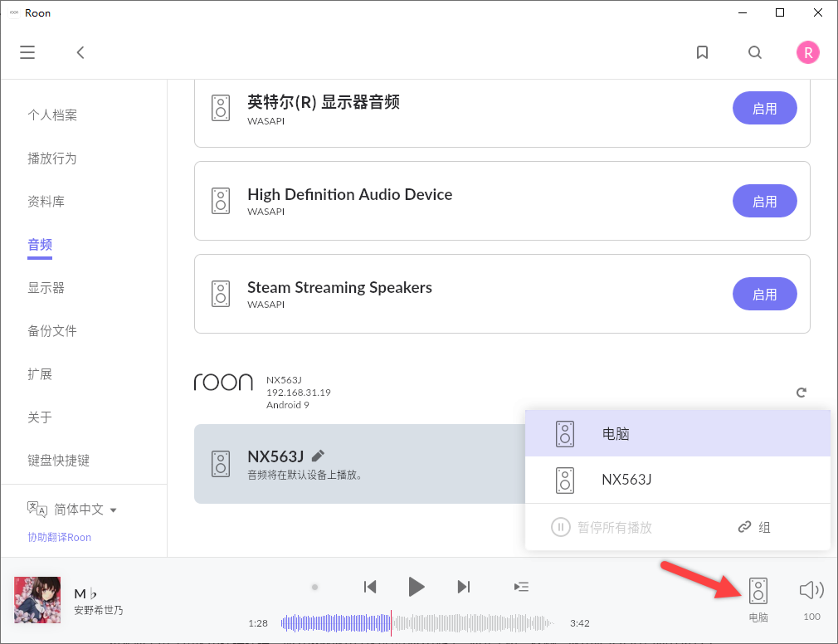Click speaker icon beside High Definition Audio Device

coord(221,201)
